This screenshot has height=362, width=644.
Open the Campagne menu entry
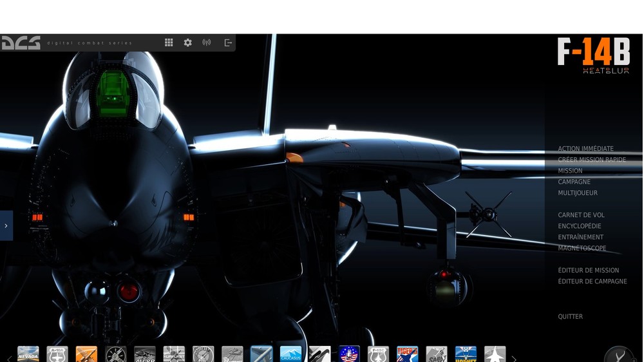click(x=574, y=182)
